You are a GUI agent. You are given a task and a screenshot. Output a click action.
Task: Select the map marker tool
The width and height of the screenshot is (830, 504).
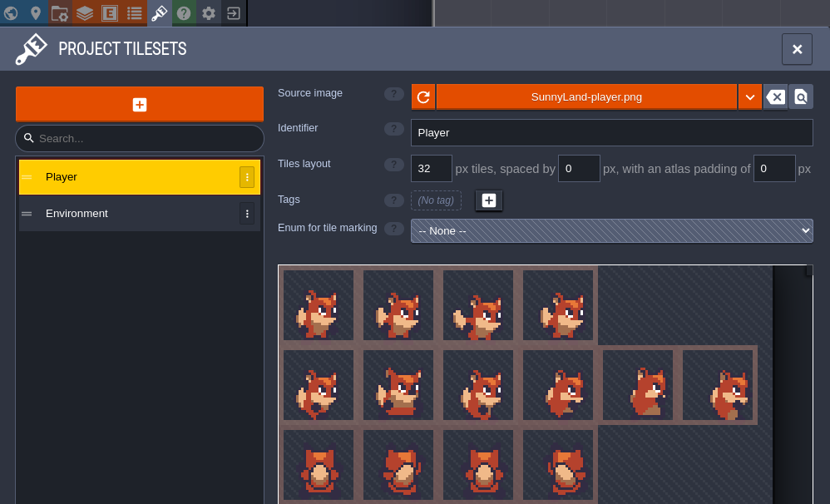tap(35, 13)
